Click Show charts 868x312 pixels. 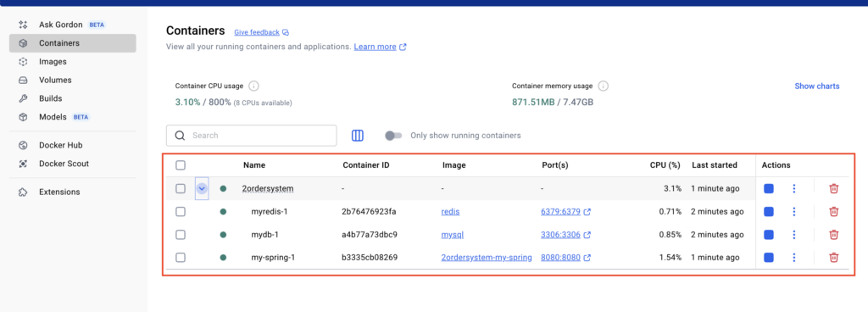(x=817, y=86)
